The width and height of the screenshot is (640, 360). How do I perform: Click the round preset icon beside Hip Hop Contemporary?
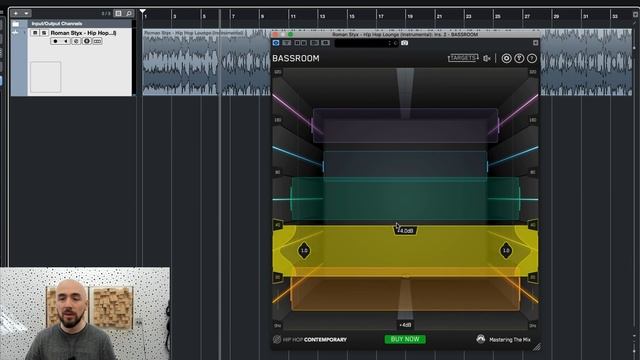pos(277,339)
